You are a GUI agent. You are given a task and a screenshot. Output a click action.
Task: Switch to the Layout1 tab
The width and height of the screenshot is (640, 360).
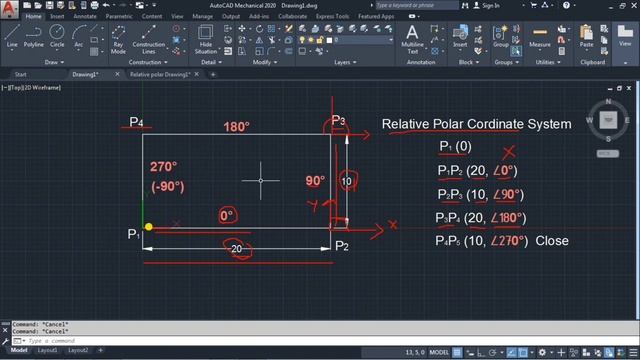[47, 350]
